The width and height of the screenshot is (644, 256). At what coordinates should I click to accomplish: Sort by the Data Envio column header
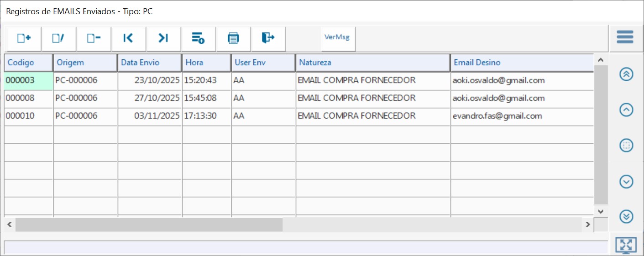150,63
